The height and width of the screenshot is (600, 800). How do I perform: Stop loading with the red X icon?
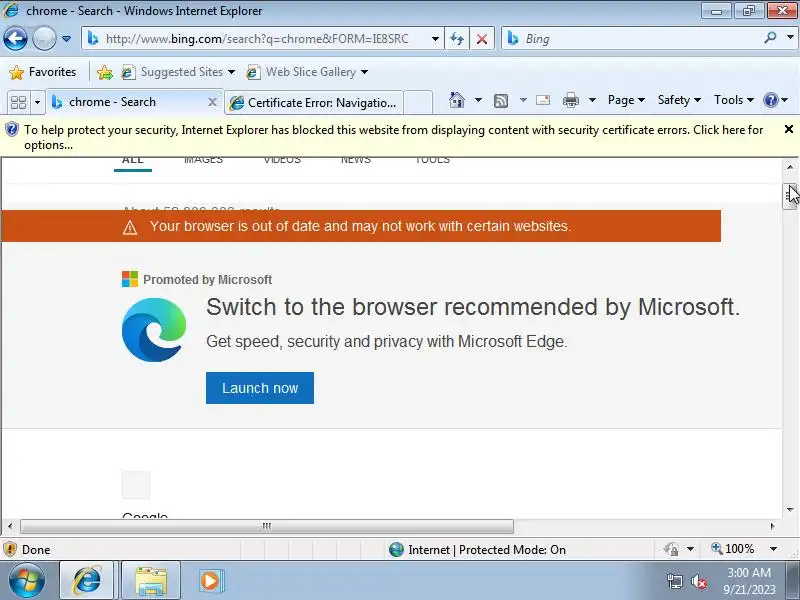click(481, 39)
